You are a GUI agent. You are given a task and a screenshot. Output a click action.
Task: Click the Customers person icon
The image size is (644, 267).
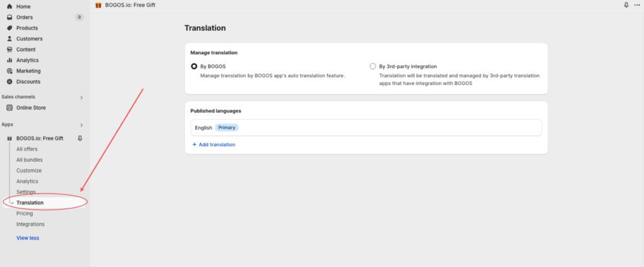[9, 38]
